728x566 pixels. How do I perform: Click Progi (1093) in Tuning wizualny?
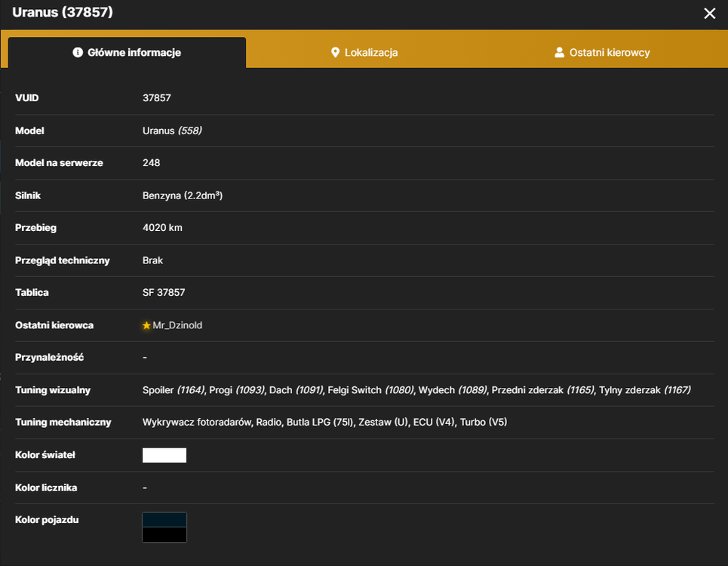[237, 390]
